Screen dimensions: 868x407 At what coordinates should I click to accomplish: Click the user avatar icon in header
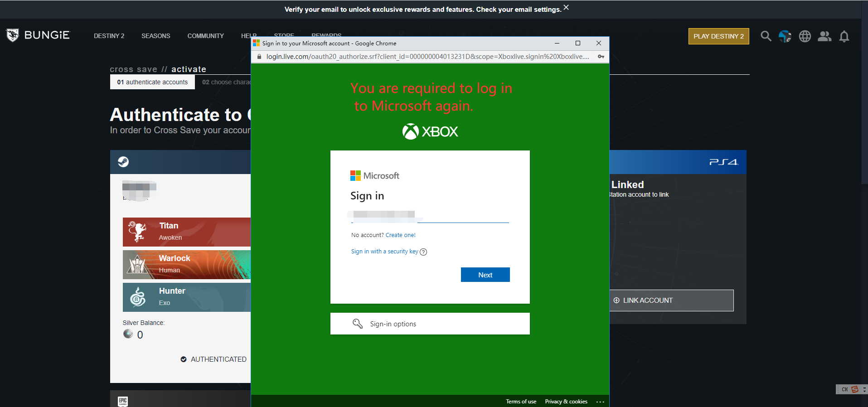tap(785, 36)
